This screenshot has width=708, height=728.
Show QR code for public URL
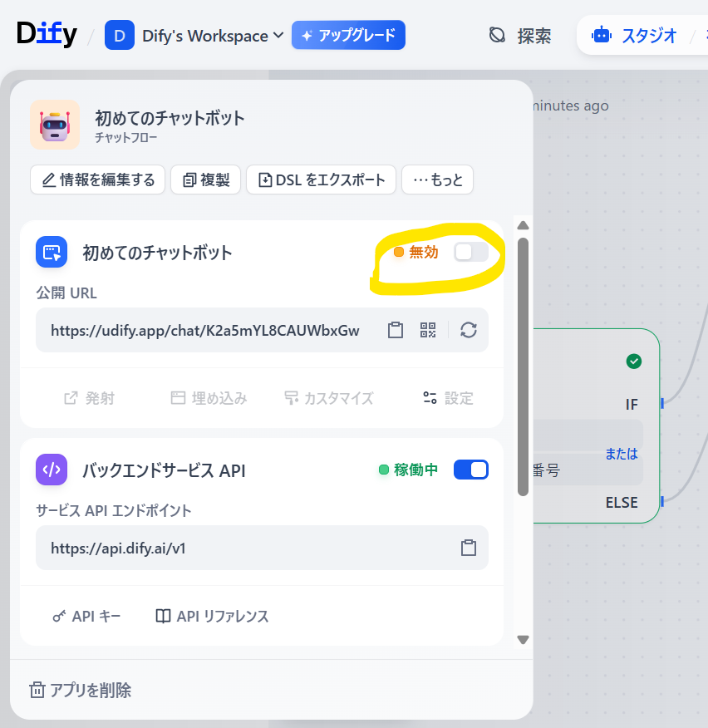tap(428, 330)
